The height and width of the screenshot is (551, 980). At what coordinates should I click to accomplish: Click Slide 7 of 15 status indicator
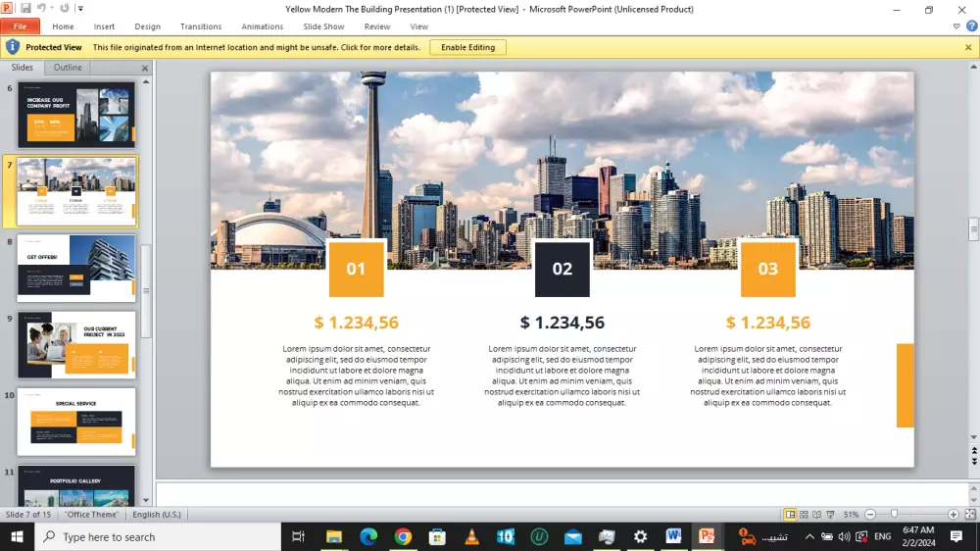(x=28, y=514)
